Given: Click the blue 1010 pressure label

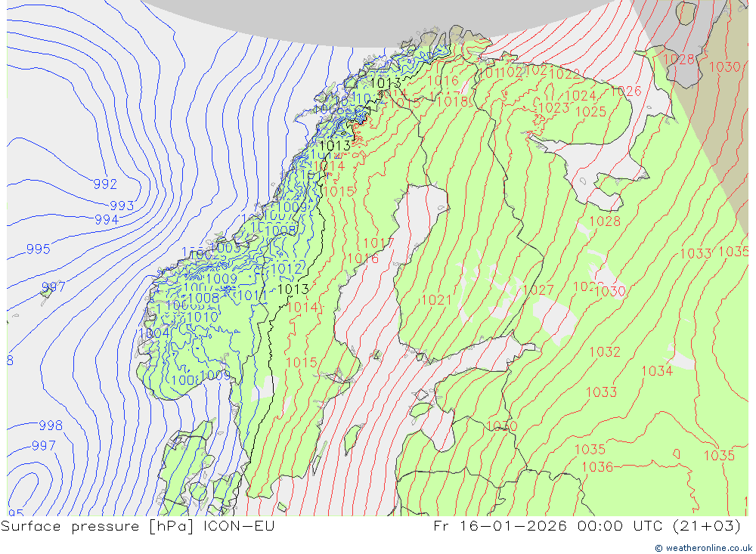Looking at the screenshot, I should (x=203, y=317).
